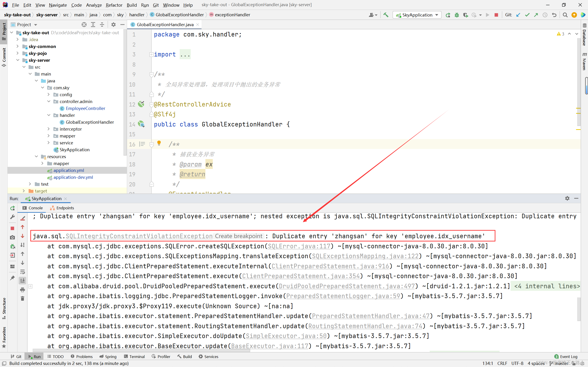Click the Git update project arrow

518,15
